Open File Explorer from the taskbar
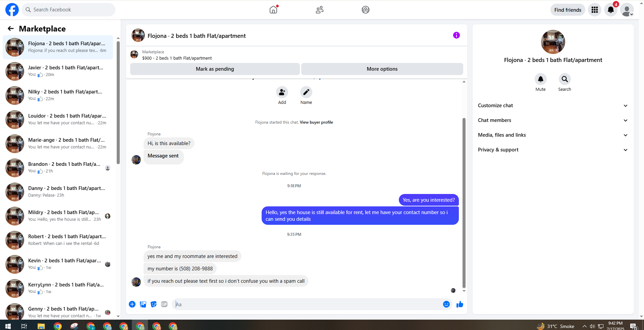The height and width of the screenshot is (330, 644). click(x=41, y=326)
